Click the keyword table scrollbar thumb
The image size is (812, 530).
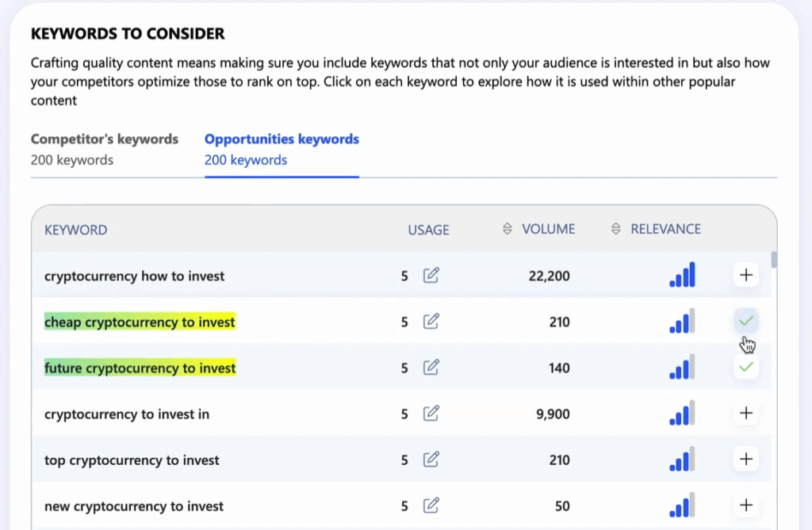774,260
